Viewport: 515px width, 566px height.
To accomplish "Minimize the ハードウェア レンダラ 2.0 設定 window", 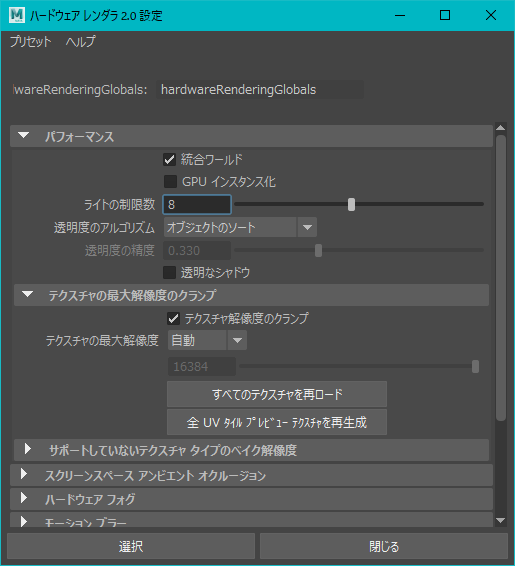I will pos(400,16).
